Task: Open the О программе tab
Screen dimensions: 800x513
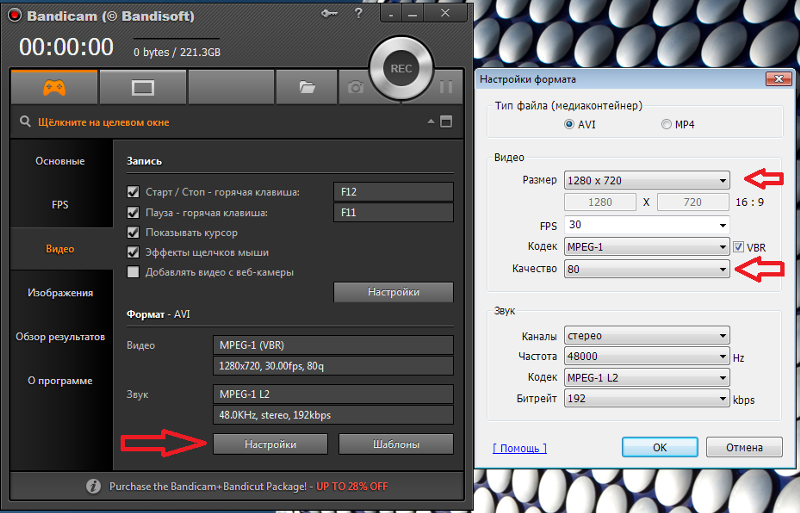Action: tap(60, 380)
